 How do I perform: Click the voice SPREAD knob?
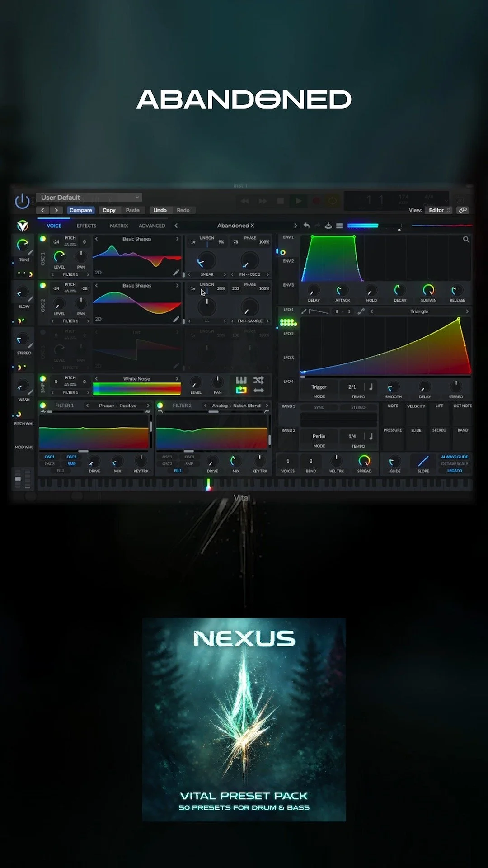click(364, 461)
